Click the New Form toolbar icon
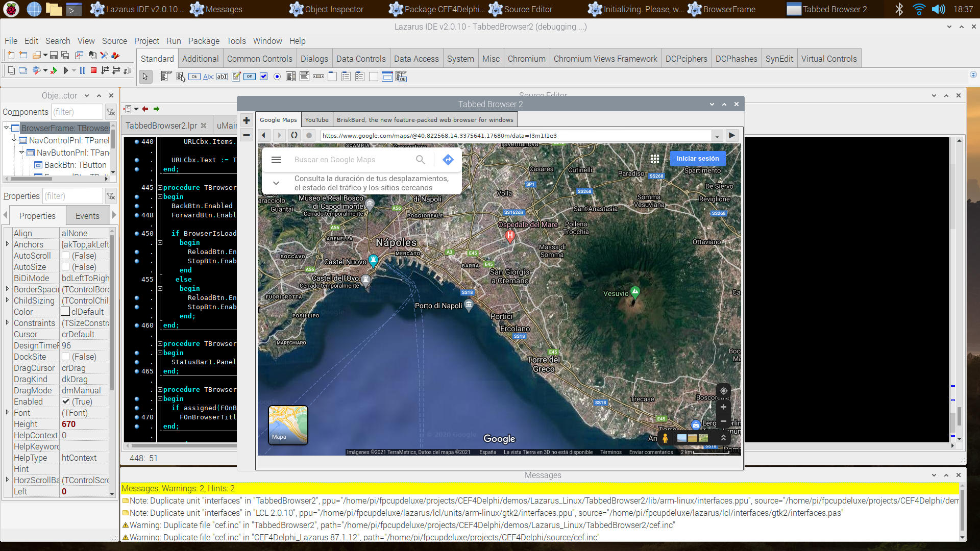This screenshot has width=980, height=551. (x=23, y=55)
